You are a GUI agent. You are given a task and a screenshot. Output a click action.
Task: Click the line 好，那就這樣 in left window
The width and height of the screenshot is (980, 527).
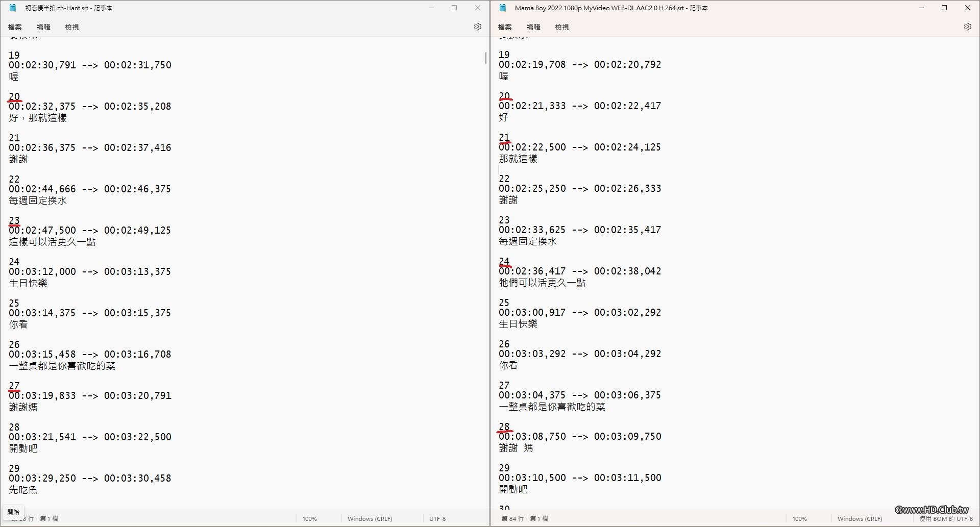click(x=38, y=118)
